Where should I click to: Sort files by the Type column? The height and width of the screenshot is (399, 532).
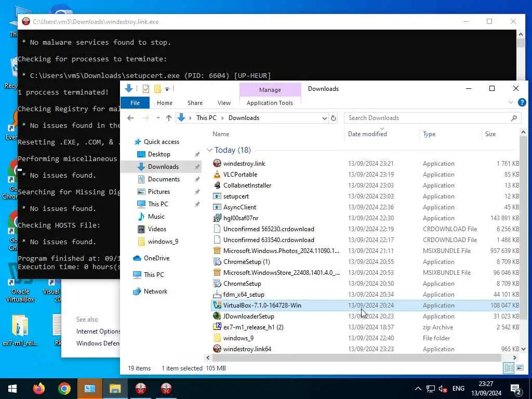click(x=429, y=134)
